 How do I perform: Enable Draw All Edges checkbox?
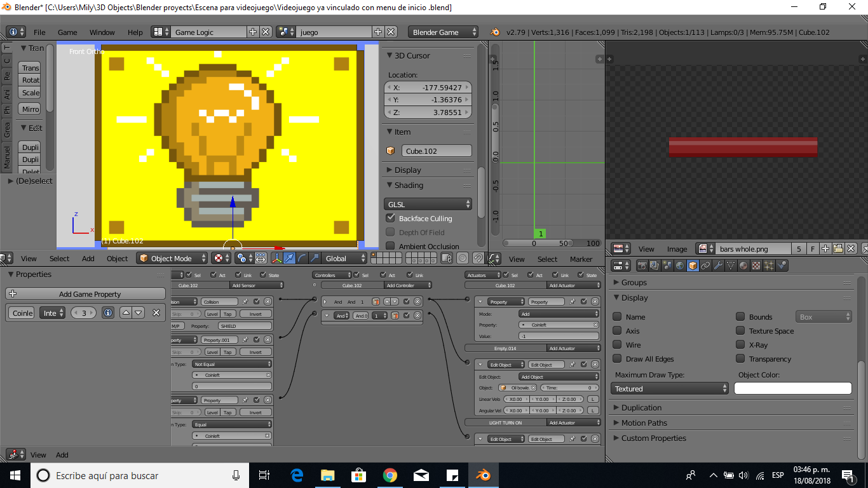[617, 358]
